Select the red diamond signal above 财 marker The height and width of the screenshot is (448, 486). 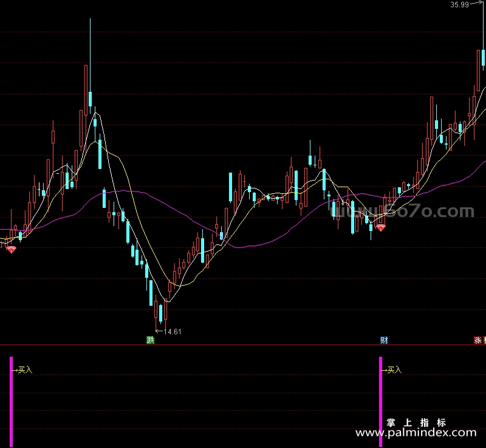(381, 228)
